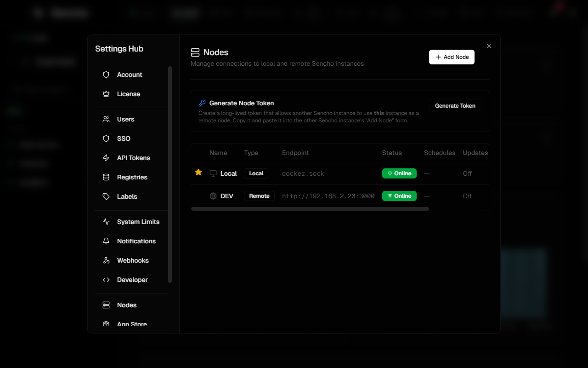Open System Limits settings
The image size is (588, 368).
(131, 222)
